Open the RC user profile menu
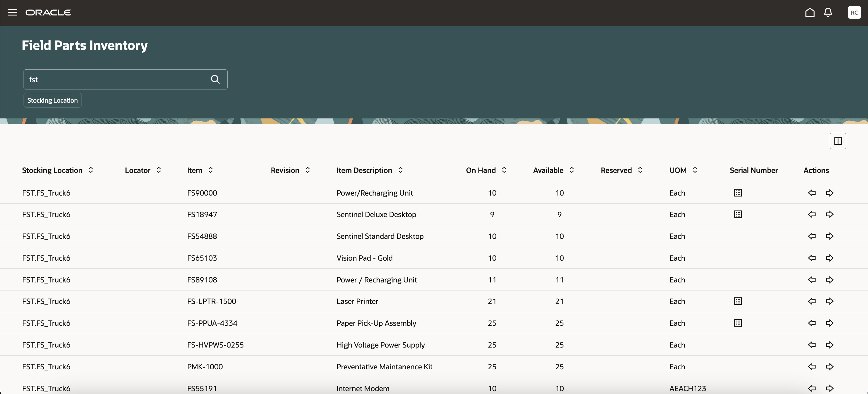The width and height of the screenshot is (868, 394). pyautogui.click(x=854, y=12)
